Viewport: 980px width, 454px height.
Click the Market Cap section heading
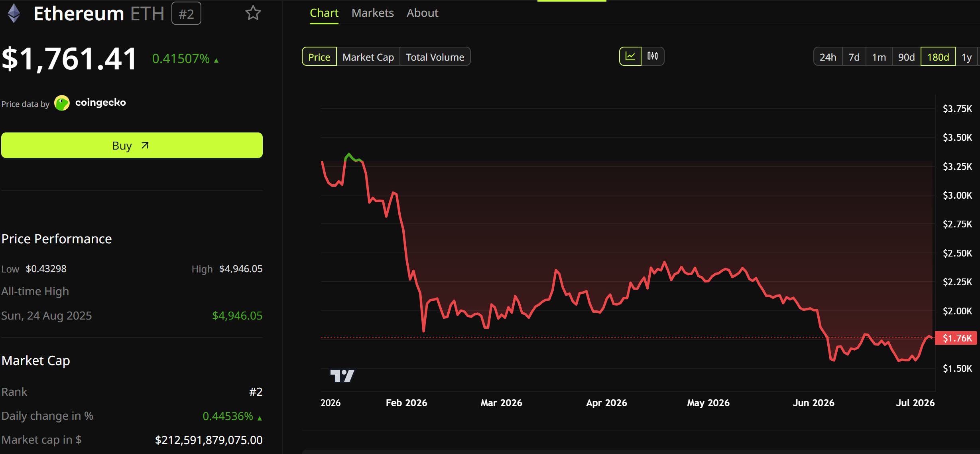coord(36,361)
